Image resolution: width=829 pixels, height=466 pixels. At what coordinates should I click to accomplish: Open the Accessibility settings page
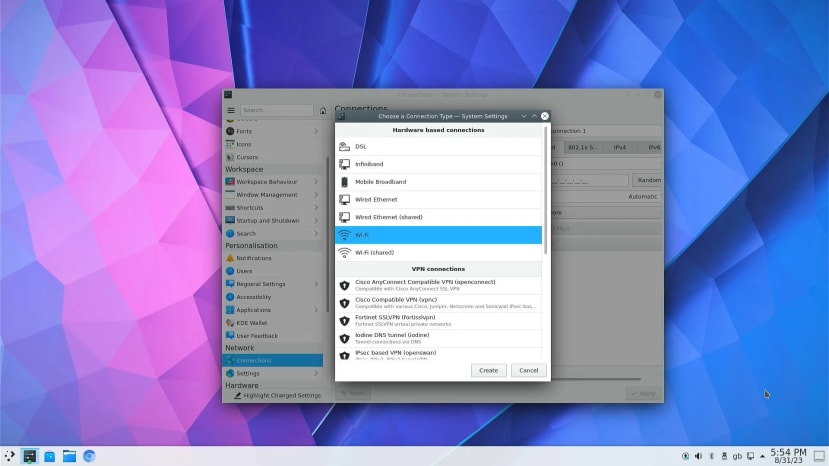273,297
